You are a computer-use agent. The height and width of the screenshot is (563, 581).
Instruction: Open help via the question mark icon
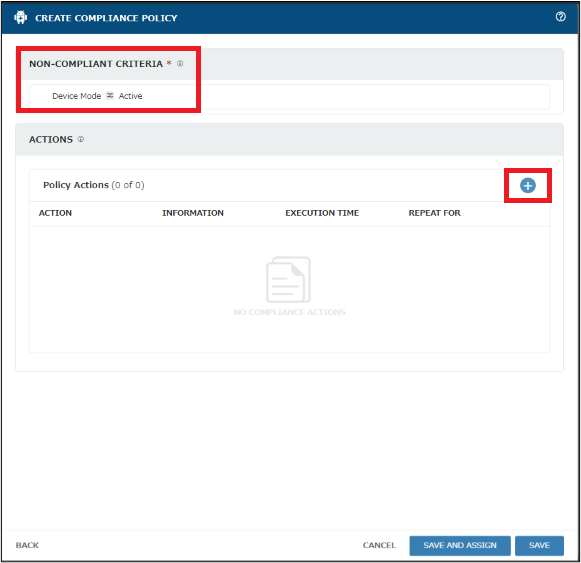point(560,17)
